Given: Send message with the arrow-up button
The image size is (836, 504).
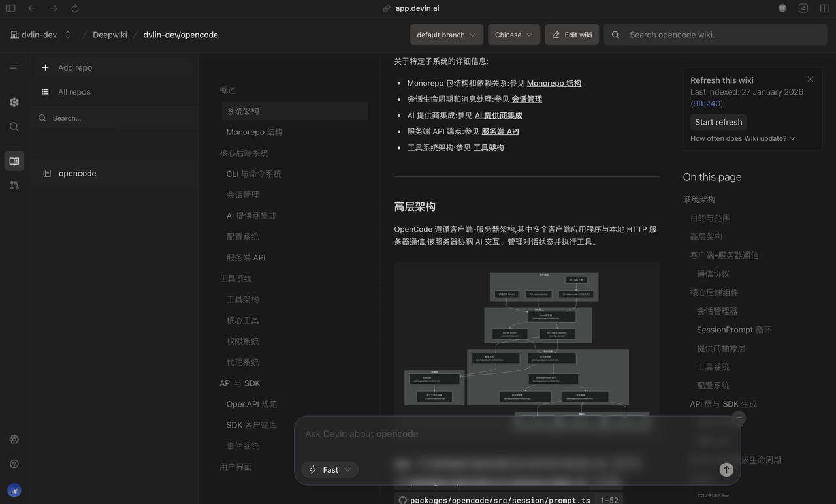Looking at the screenshot, I should (x=726, y=469).
